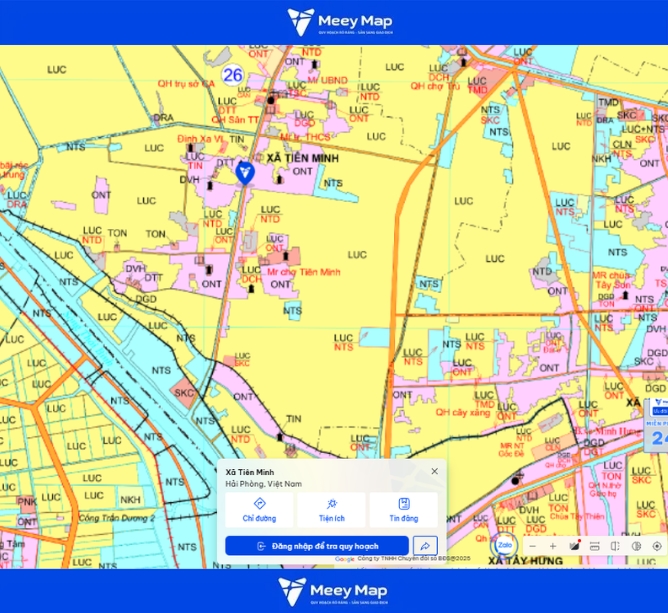Viewport: 668px width, 613px height.
Task: Click the QH trụ sở CA label
Action: 186,83
